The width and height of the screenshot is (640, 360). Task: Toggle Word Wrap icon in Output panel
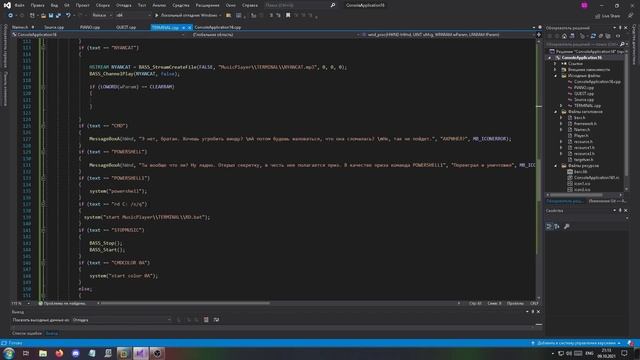(216, 320)
